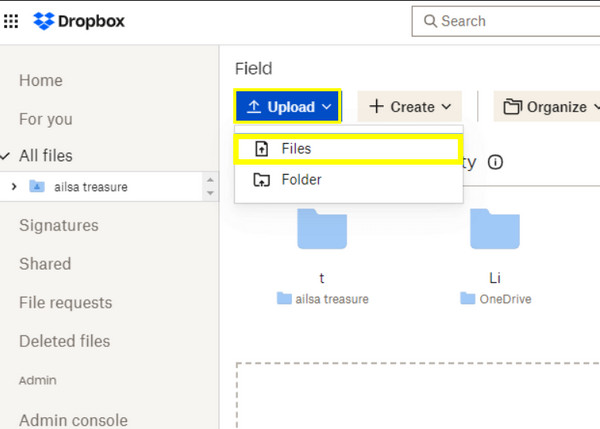Open Signatures section
600x429 pixels.
[59, 225]
